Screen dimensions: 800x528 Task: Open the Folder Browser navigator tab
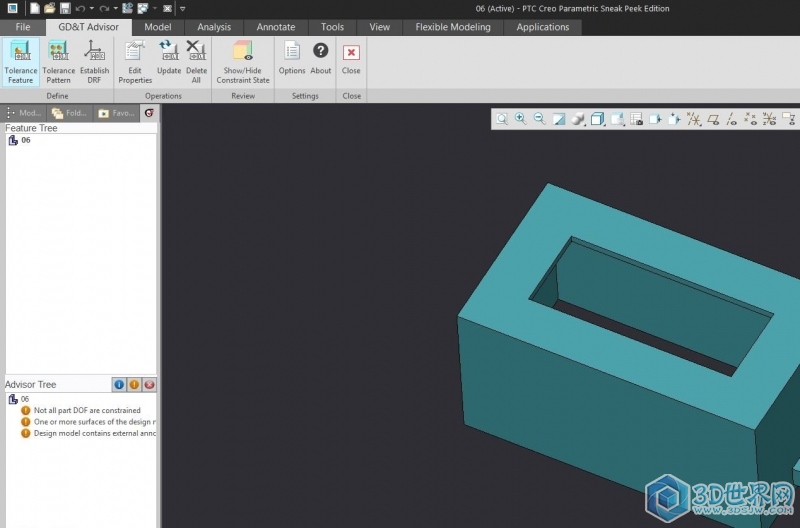tap(70, 113)
